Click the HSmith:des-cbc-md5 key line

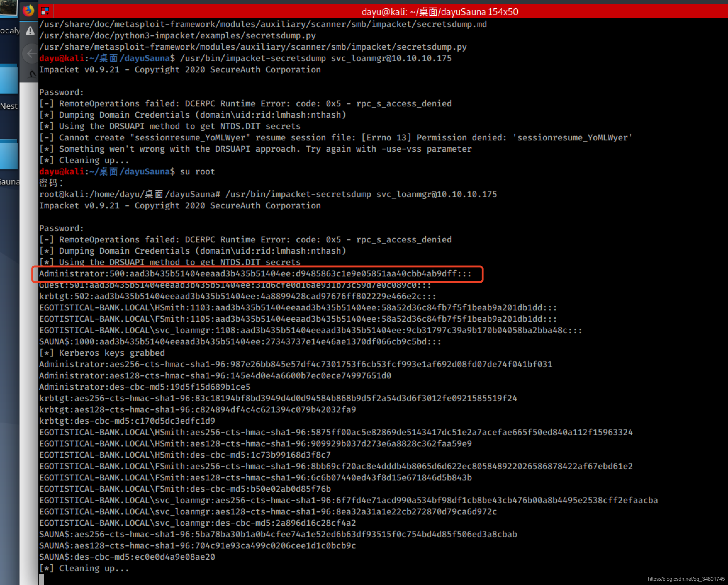point(185,455)
